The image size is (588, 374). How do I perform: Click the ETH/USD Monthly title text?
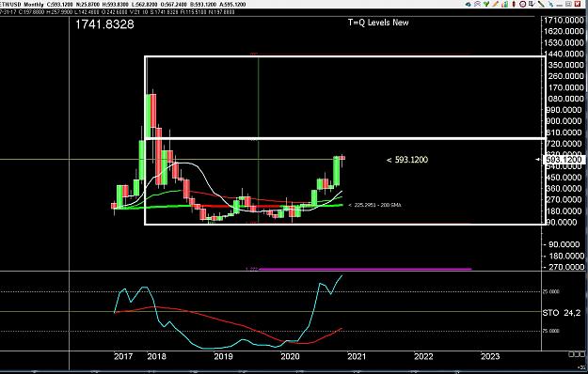click(x=23, y=5)
